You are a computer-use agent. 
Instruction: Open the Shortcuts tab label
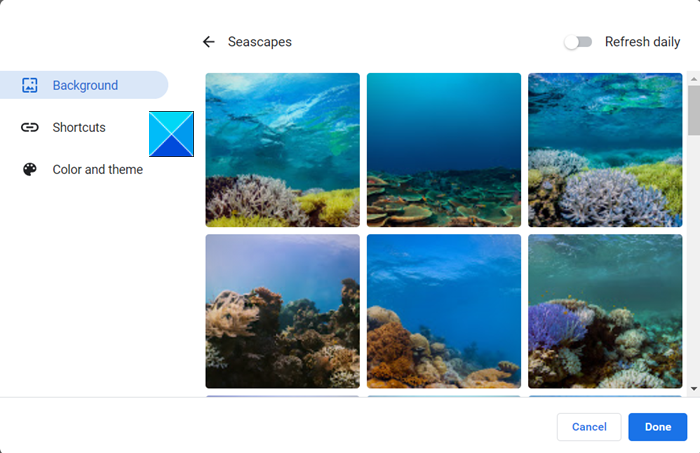click(x=79, y=127)
